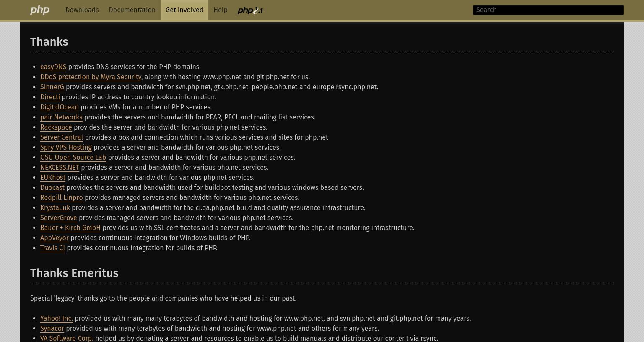Open the AppVeyor link

point(55,238)
